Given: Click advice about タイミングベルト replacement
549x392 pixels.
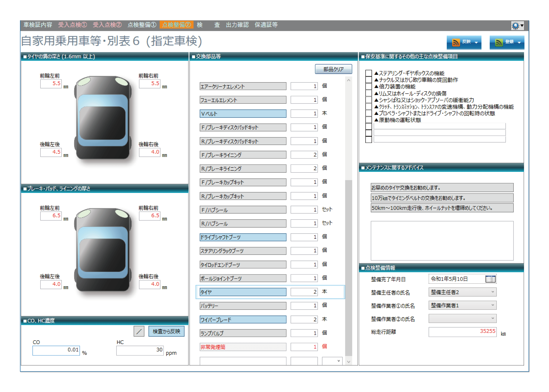Looking at the screenshot, I should point(442,198).
